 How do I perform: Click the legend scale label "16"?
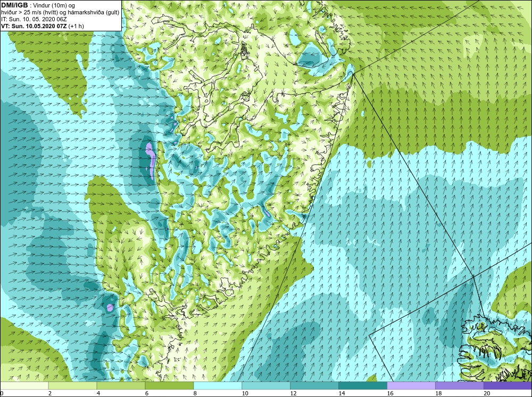(390, 393)
